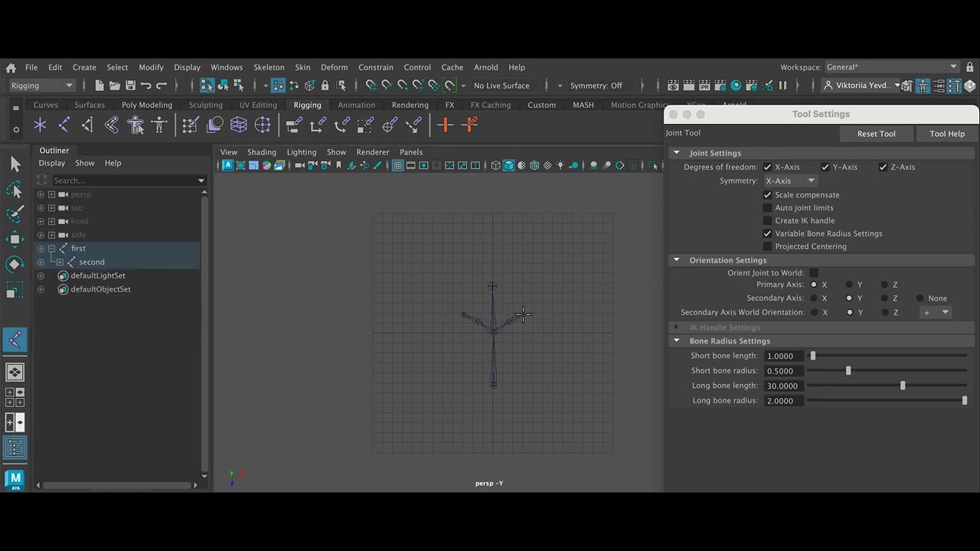This screenshot has height=551, width=980.
Task: Toggle viewport grid display icon
Action: 397,165
